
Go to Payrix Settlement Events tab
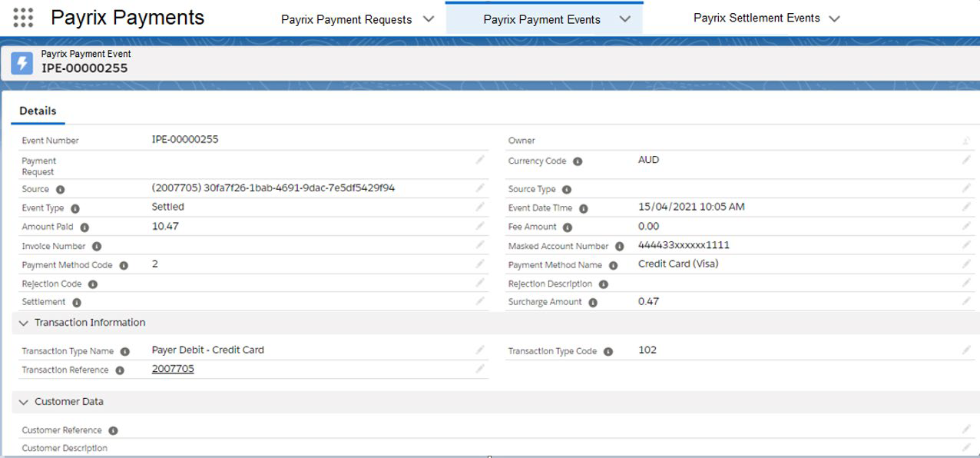point(756,18)
